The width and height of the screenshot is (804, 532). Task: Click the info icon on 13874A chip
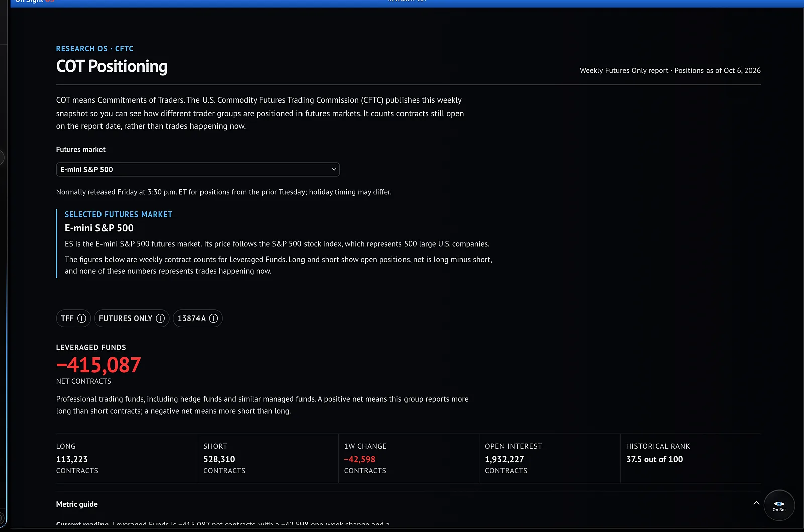(x=213, y=318)
